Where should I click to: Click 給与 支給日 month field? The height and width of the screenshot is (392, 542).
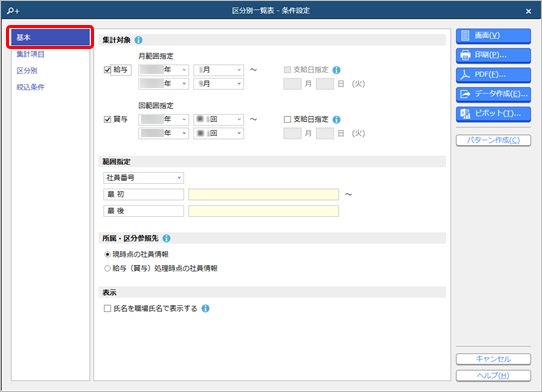click(x=292, y=84)
